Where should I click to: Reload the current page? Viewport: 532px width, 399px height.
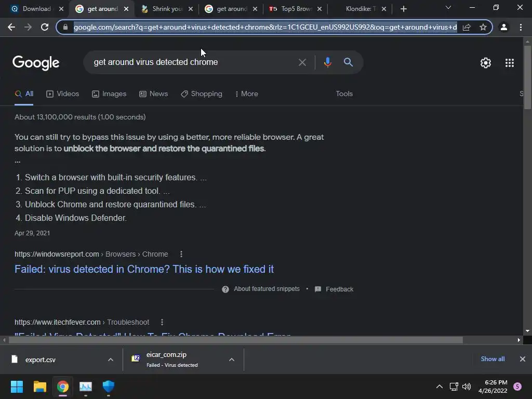[x=45, y=27]
